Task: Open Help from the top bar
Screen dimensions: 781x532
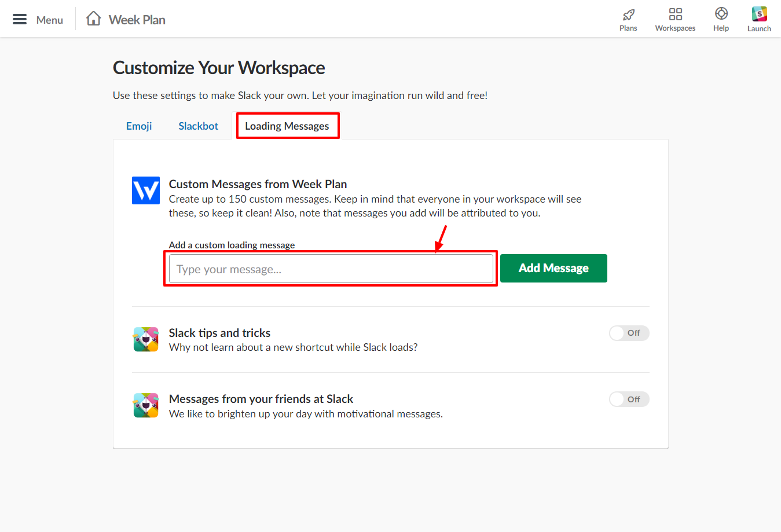Action: [x=721, y=14]
